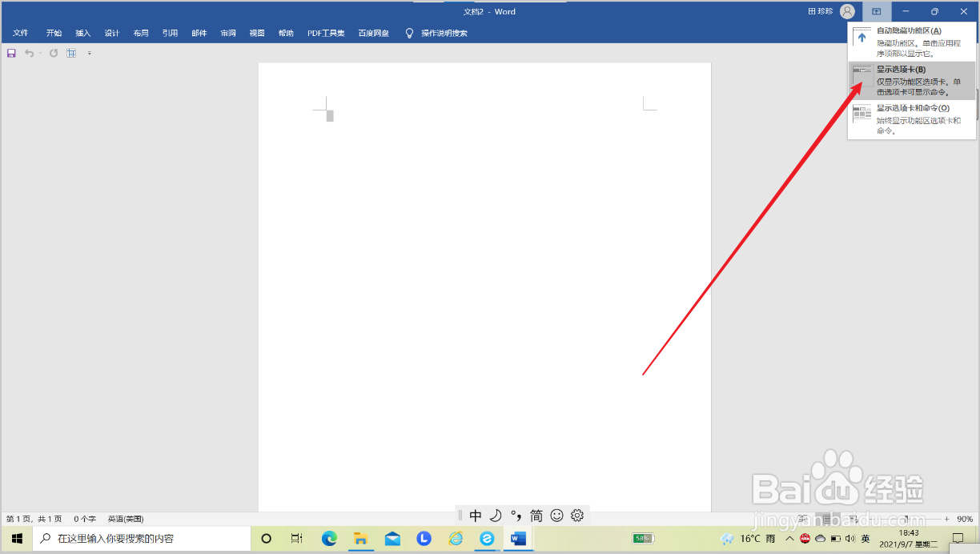Toggle the IME moon half-width icon
The height and width of the screenshot is (554, 980).
(x=496, y=516)
